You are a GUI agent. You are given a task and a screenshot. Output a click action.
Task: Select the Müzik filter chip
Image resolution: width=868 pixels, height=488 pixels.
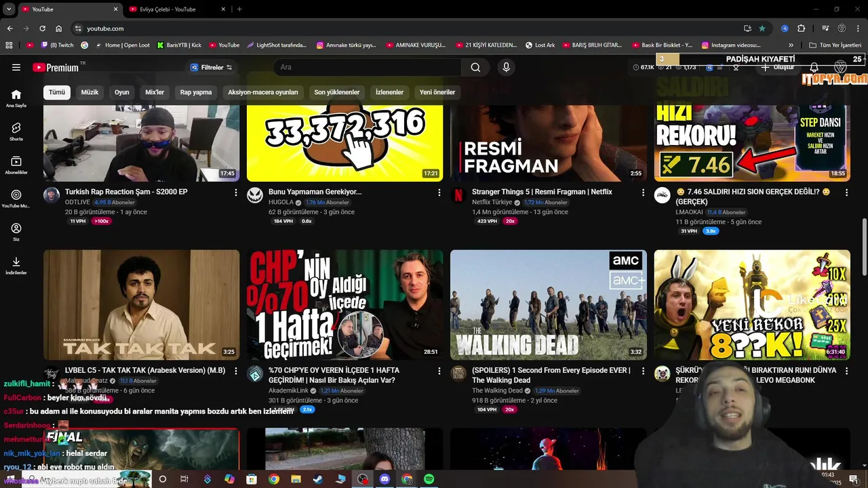[x=90, y=92]
